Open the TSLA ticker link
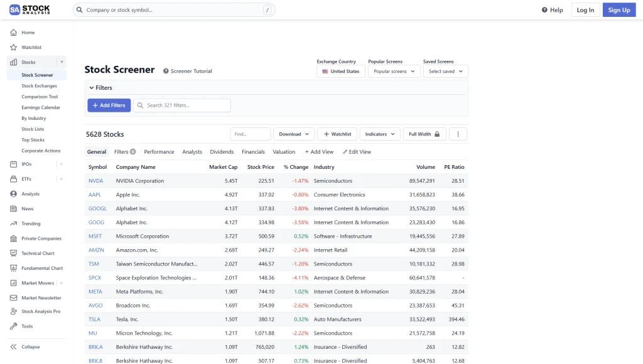The height and width of the screenshot is (364, 643). (x=94, y=319)
